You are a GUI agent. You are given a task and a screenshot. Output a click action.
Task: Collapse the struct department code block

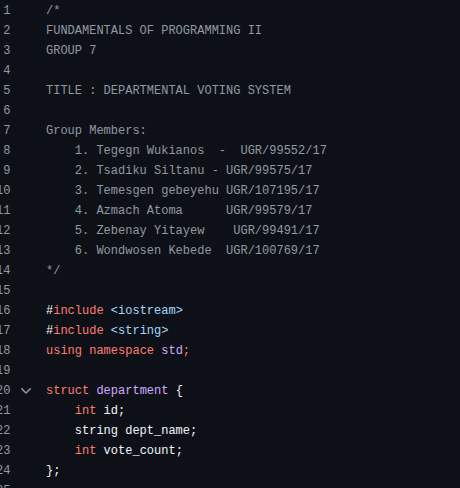click(26, 390)
